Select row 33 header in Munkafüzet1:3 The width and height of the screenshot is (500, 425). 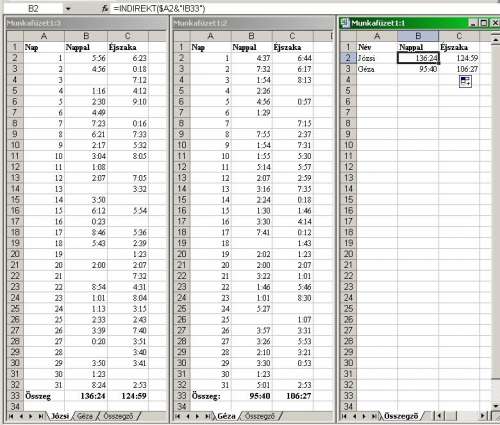pyautogui.click(x=15, y=396)
